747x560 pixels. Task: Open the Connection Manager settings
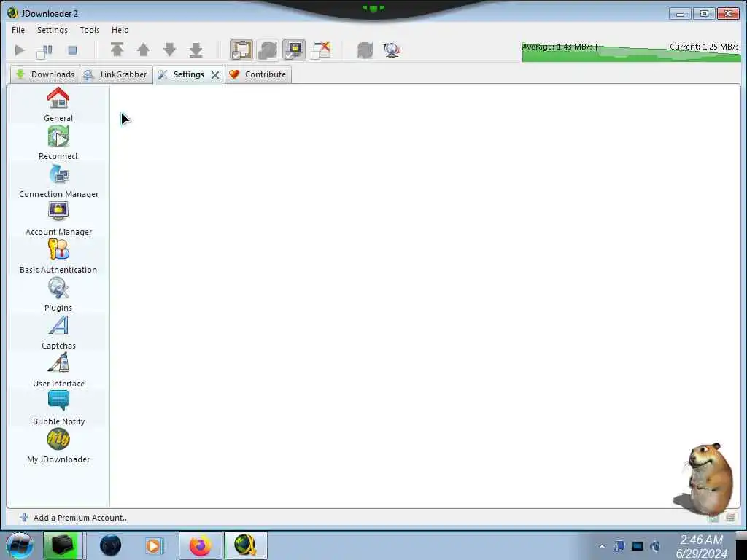(x=58, y=181)
